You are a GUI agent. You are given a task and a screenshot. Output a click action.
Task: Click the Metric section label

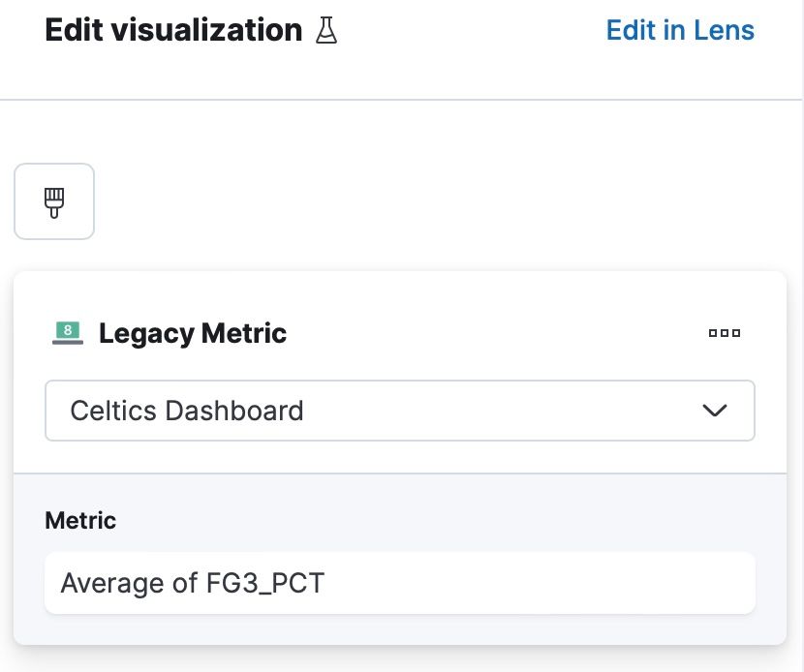click(80, 520)
